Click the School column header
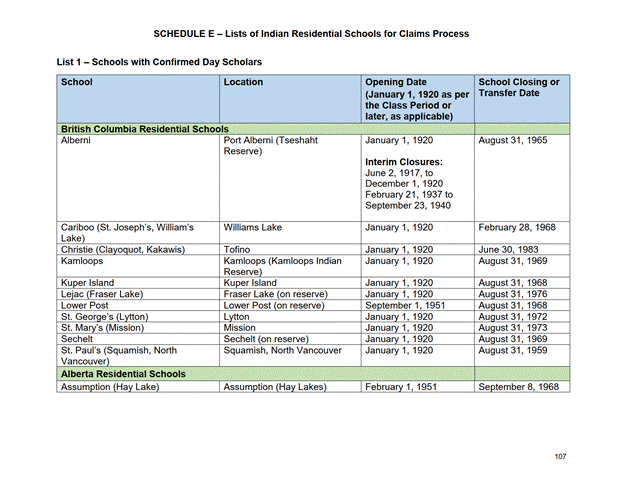 (x=77, y=82)
